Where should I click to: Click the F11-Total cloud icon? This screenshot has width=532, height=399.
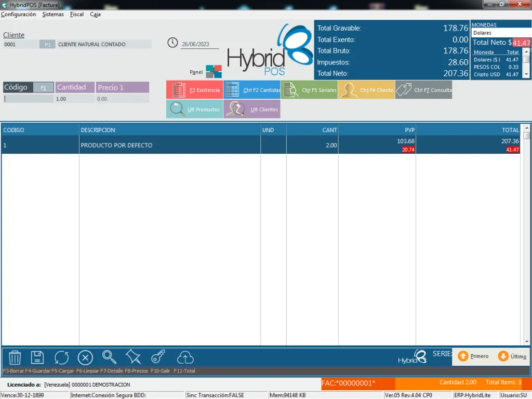(185, 357)
